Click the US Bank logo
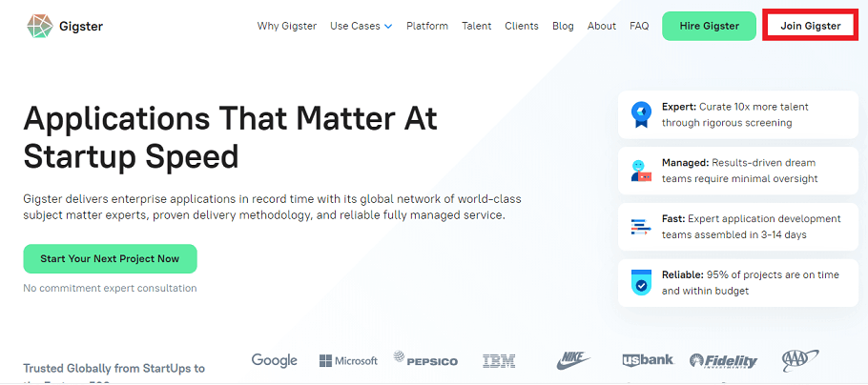The image size is (868, 385). click(648, 360)
